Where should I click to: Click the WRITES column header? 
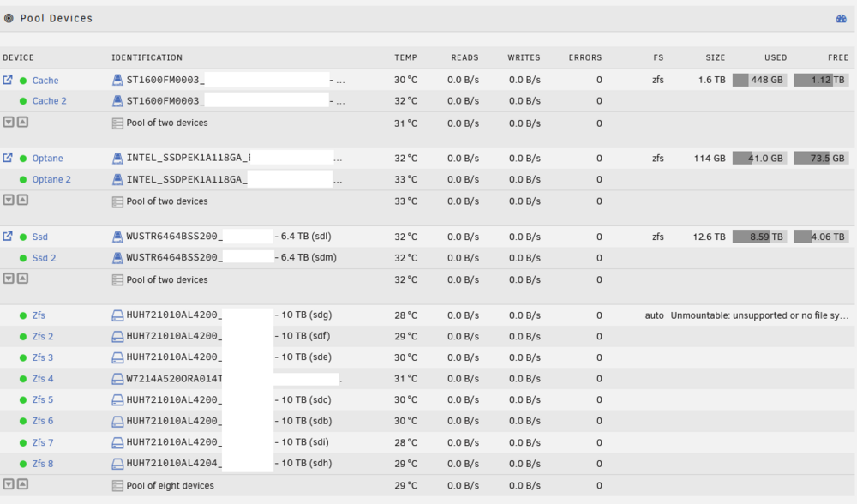point(524,57)
